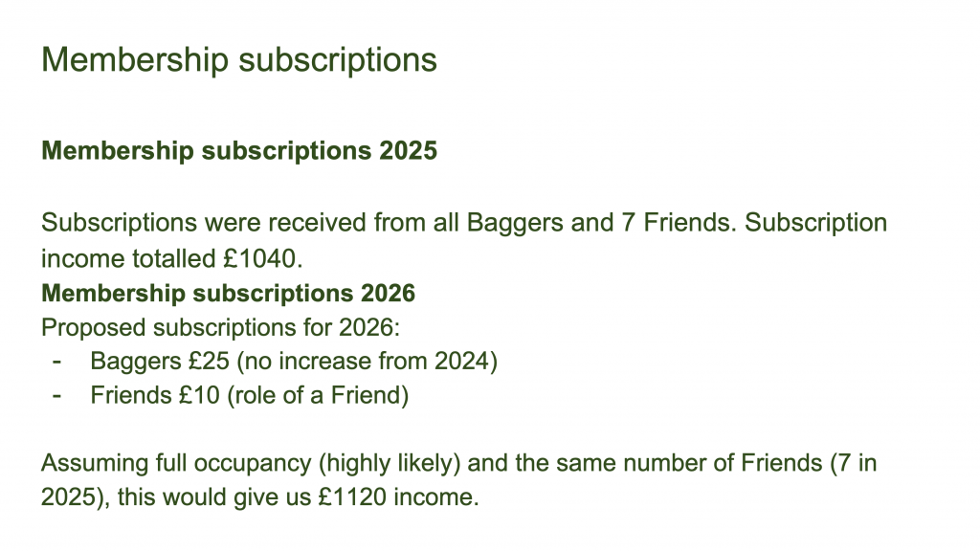Click the large slide title at top
980x551 pixels.
(239, 59)
